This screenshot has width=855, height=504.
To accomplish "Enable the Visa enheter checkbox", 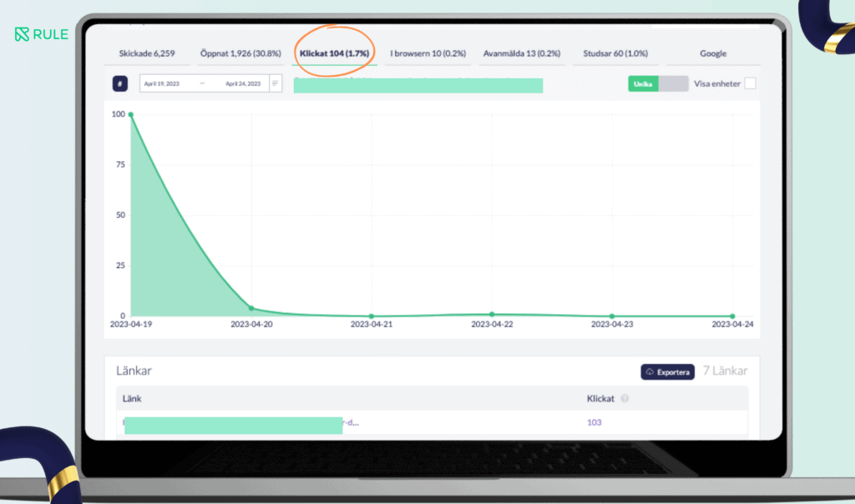I will pyautogui.click(x=750, y=83).
